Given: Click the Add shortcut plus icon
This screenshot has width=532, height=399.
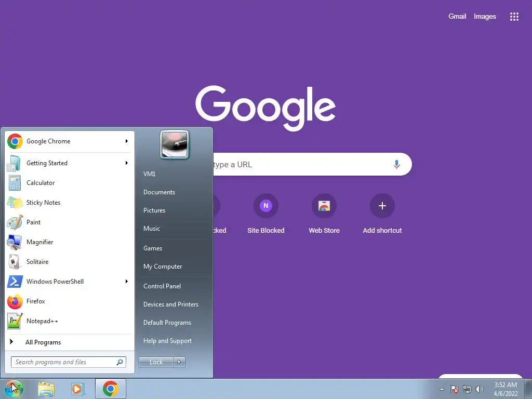Looking at the screenshot, I should pos(382,206).
